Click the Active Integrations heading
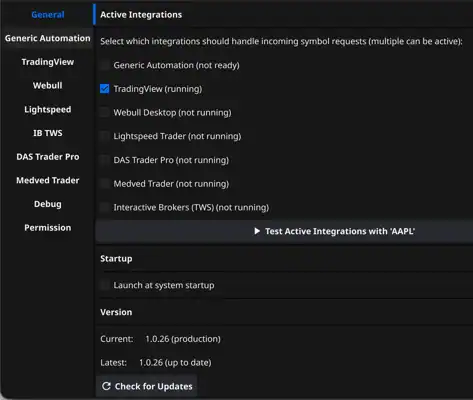This screenshot has width=473, height=400. tap(141, 15)
